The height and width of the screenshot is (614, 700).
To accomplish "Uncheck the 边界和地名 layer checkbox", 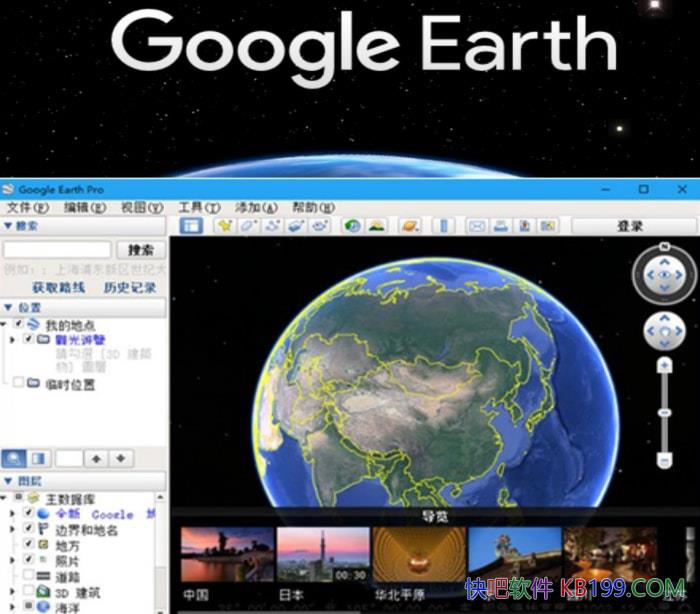I will (x=28, y=528).
